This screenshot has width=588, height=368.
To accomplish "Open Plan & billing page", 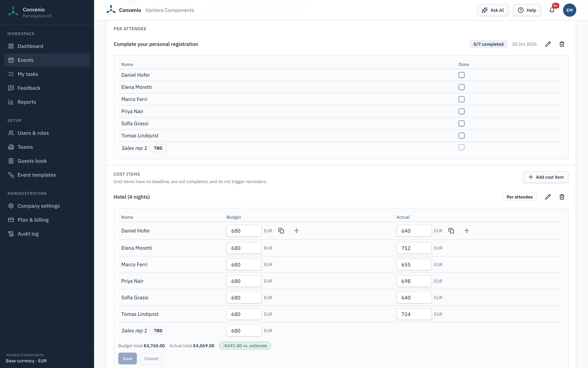I will click(x=47, y=220).
